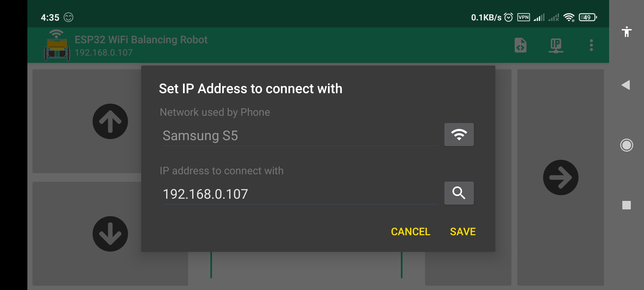Viewport: 644px width, 290px height.
Task: Click the CANCEL button
Action: (411, 231)
